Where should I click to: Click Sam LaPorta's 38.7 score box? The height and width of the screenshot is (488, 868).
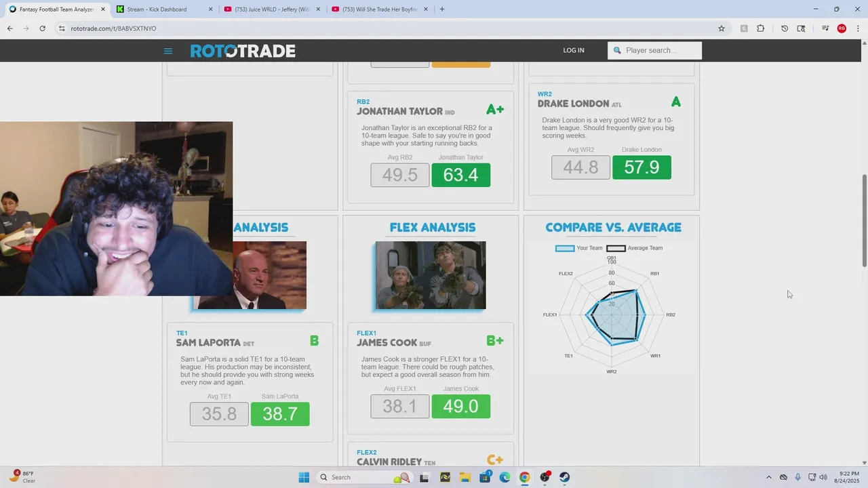280,414
